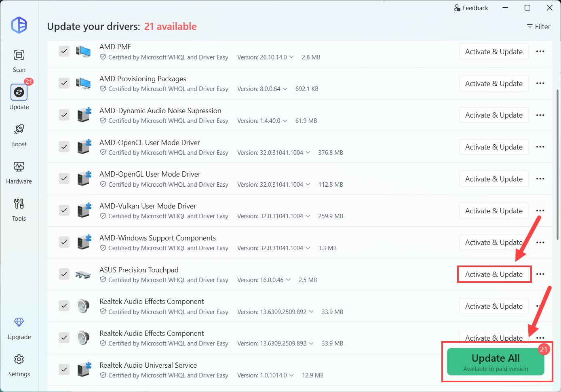This screenshot has height=392, width=561.
Task: Click Activate & Update for AMD-Vulkan User Mode Driver
Action: click(494, 211)
